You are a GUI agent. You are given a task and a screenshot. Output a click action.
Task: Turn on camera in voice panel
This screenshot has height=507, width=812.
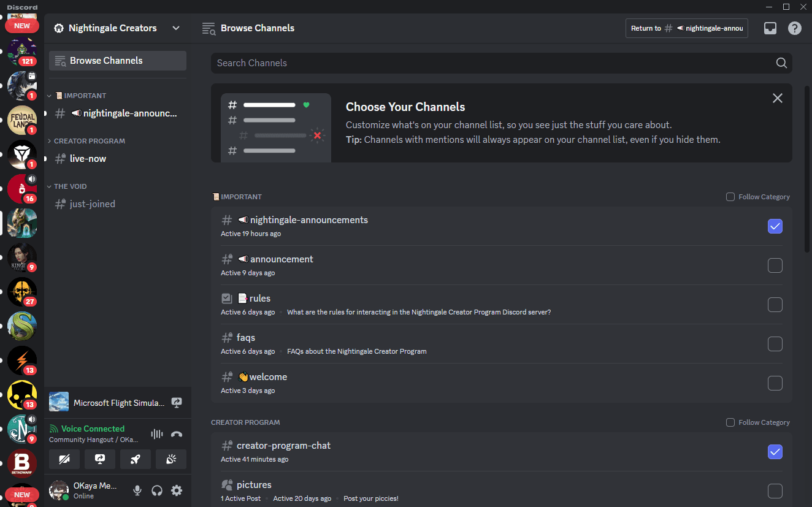64,459
